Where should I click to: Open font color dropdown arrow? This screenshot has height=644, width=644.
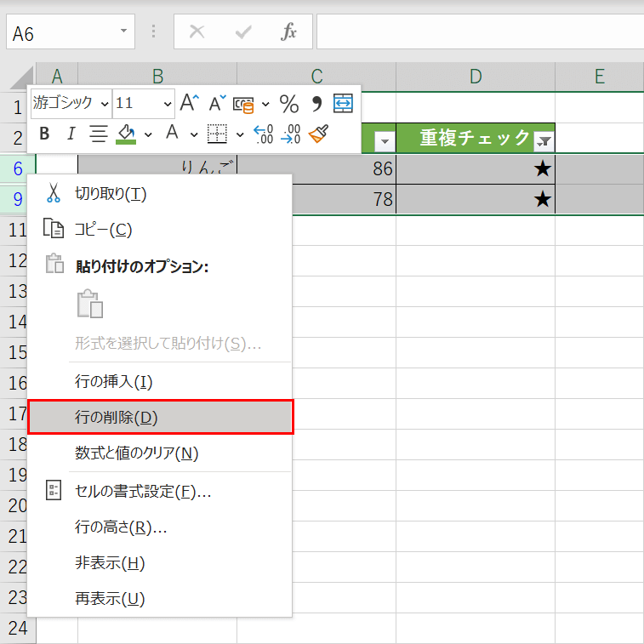pyautogui.click(x=194, y=134)
